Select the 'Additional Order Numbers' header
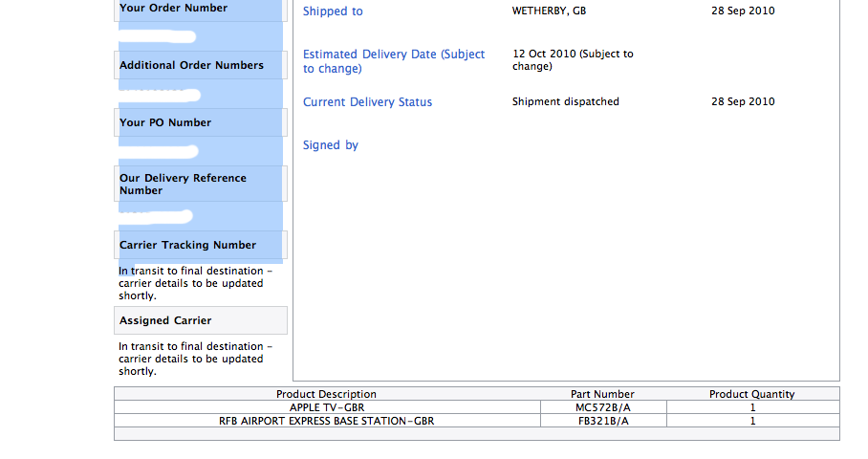 (201, 65)
